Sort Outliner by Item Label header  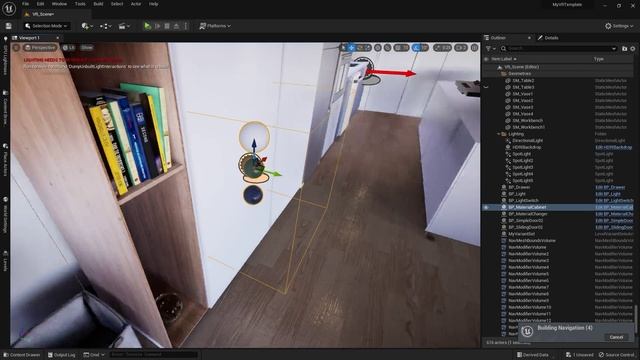click(504, 59)
